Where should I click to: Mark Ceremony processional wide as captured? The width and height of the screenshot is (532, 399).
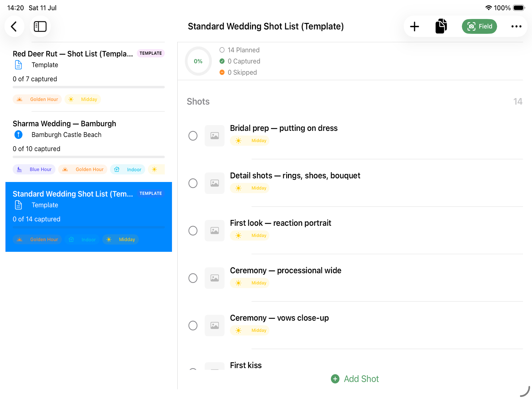click(x=193, y=278)
